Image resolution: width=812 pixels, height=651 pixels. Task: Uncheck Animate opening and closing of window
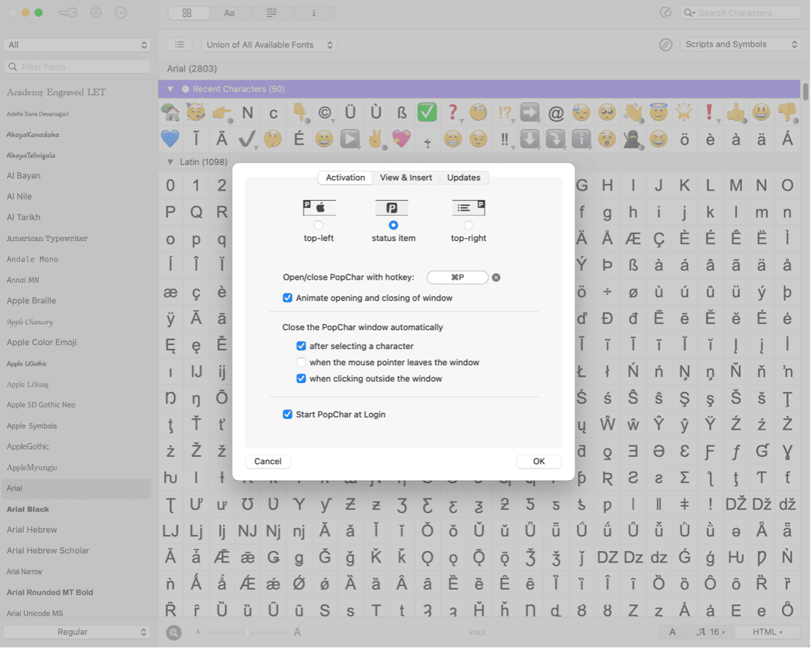(x=287, y=298)
